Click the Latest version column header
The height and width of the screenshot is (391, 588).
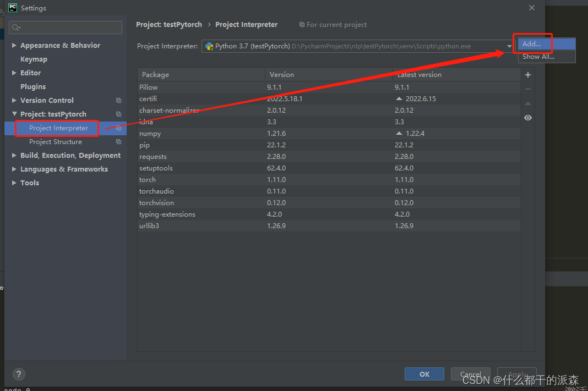coord(457,75)
